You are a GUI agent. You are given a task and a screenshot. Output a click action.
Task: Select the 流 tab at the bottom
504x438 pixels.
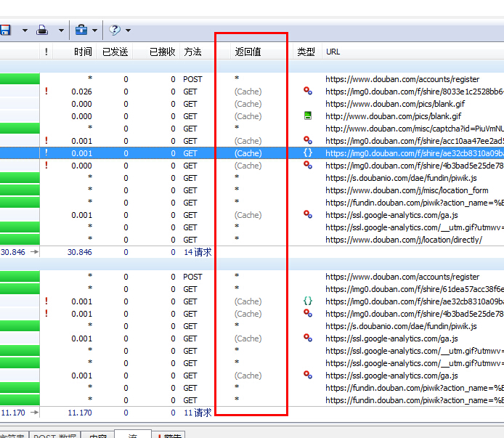(131, 436)
